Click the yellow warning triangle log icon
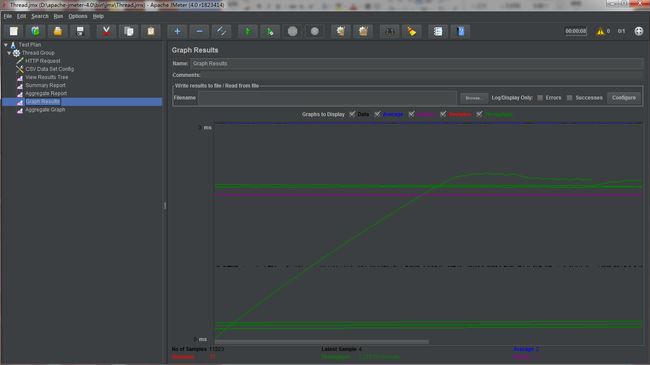Viewport: 650px width, 365px height. click(x=600, y=31)
